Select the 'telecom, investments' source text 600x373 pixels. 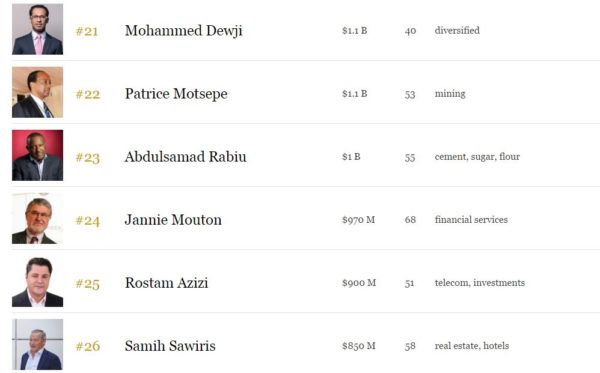click(x=480, y=283)
